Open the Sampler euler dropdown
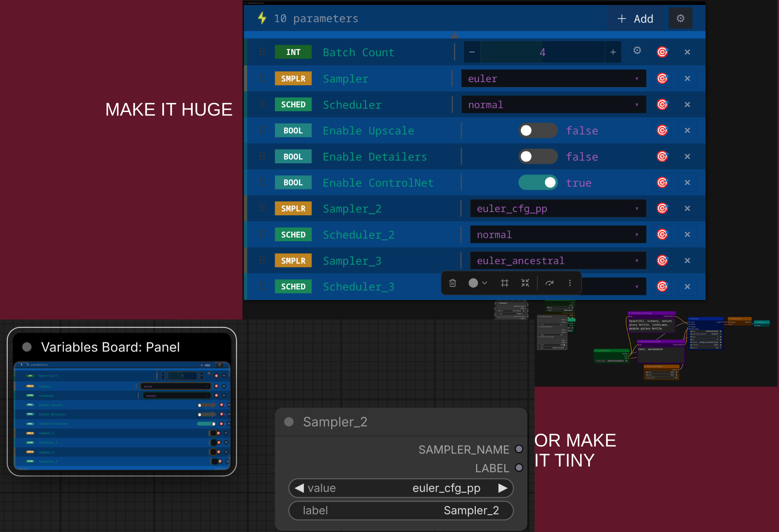Screen dimensions: 779x532 [x=553, y=78]
